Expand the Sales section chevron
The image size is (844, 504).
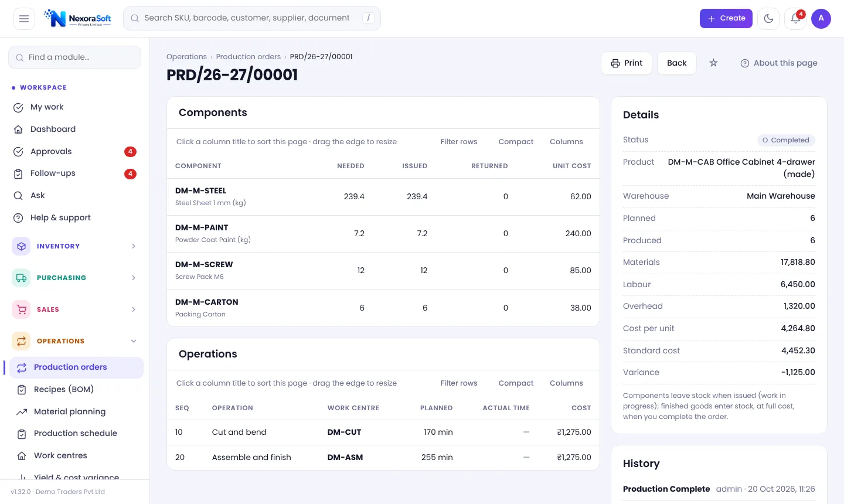(134, 309)
